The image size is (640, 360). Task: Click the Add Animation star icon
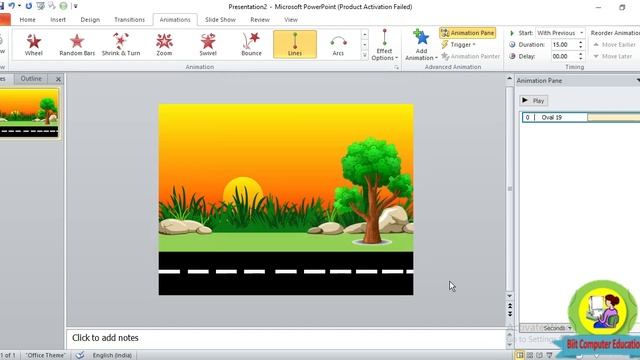(421, 38)
